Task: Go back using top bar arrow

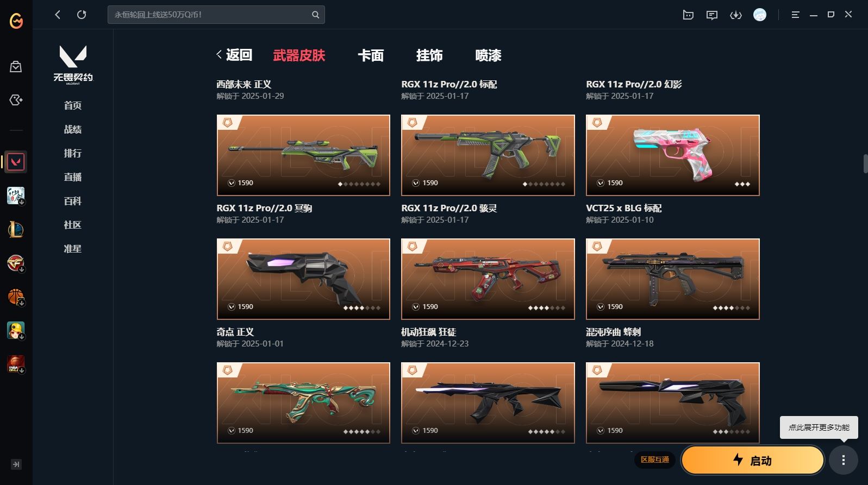Action: [x=58, y=15]
